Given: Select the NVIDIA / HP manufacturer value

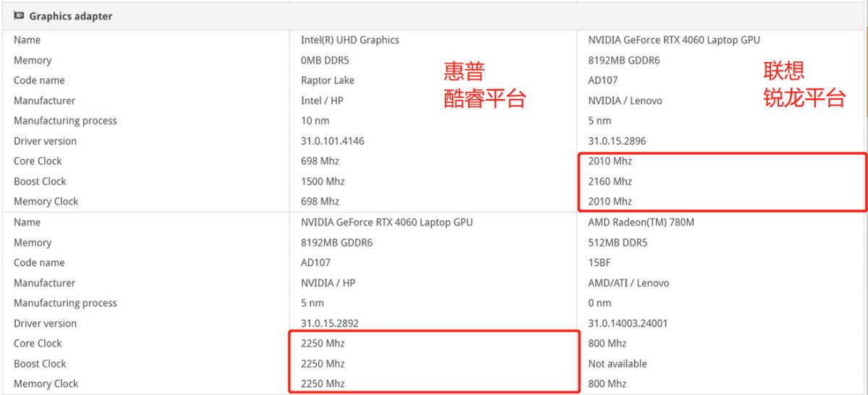Looking at the screenshot, I should click(x=329, y=283).
